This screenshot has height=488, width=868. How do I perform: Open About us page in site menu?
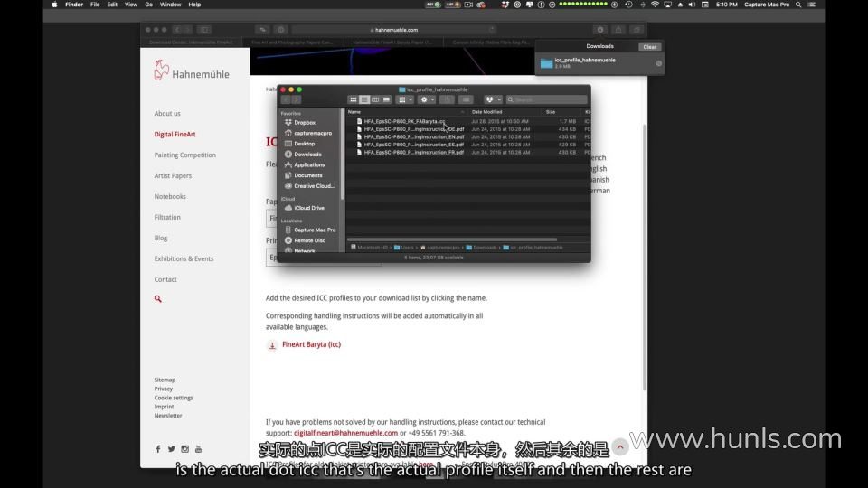click(x=167, y=114)
